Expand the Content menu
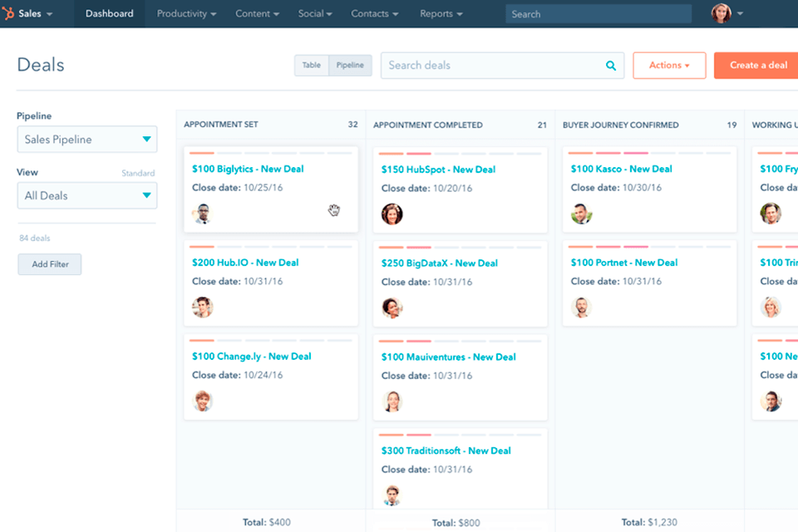 [x=257, y=14]
